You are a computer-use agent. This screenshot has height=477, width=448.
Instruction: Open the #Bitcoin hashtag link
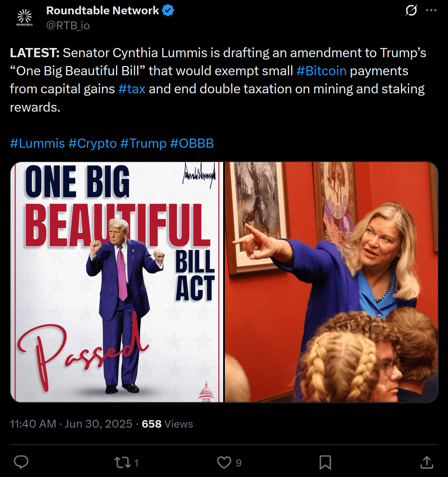click(x=321, y=71)
